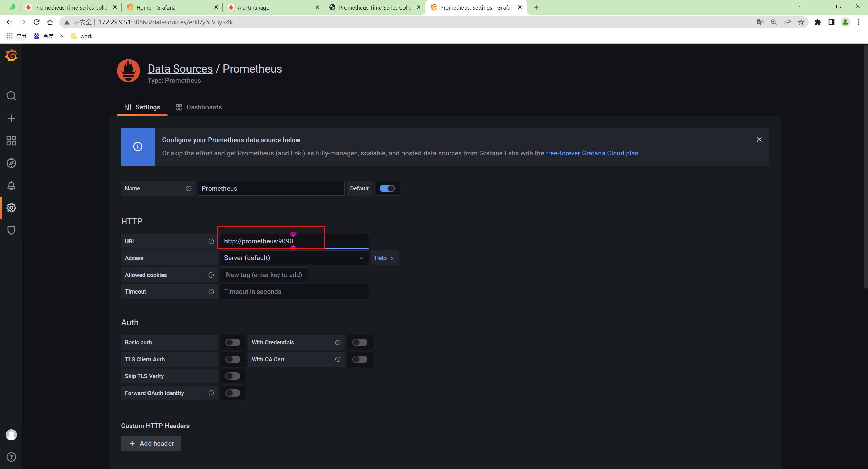Image resolution: width=868 pixels, height=469 pixels.
Task: Switch to the Settings tab
Action: coord(142,107)
